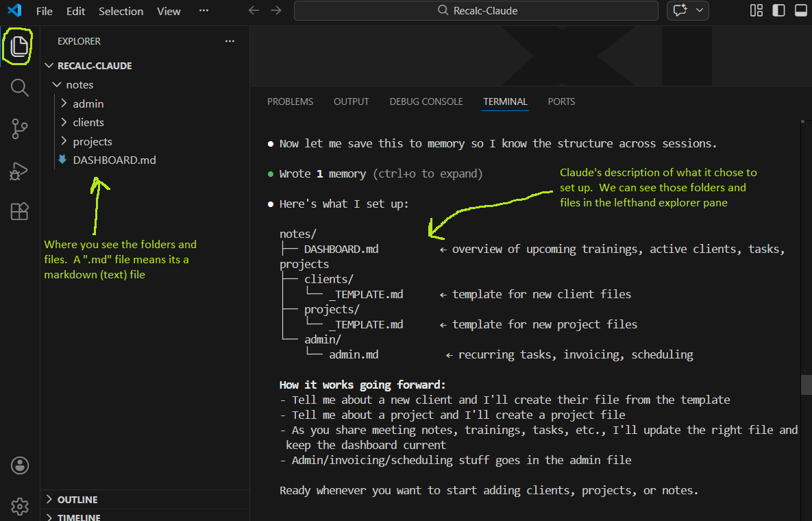Expand the TIMELINE section
Viewport: 812px width, 521px height.
145,516
